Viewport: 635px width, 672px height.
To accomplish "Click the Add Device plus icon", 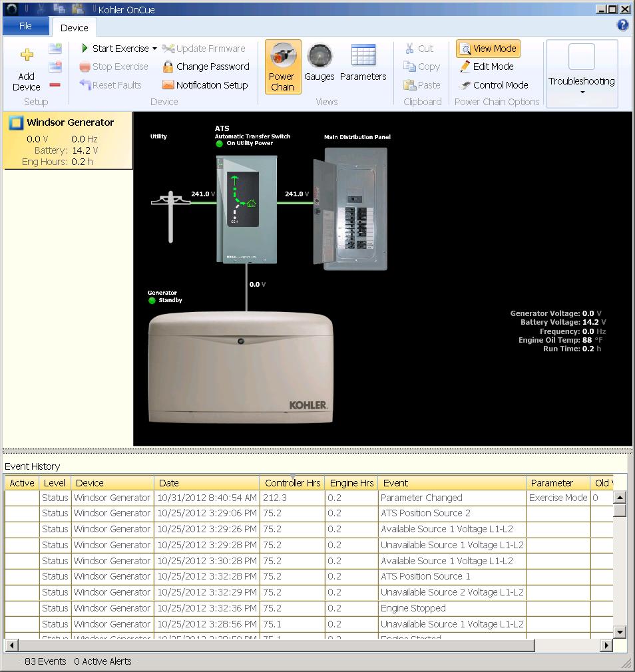I will click(x=27, y=55).
